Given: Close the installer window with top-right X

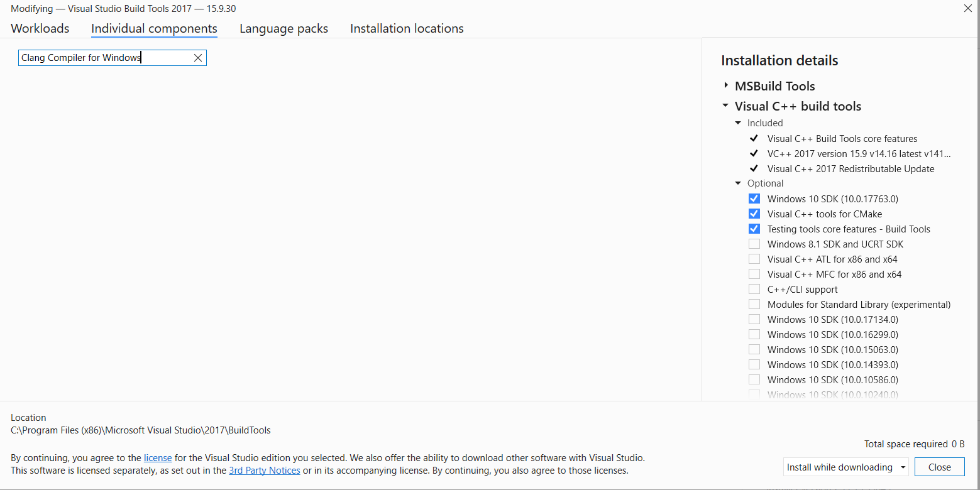Looking at the screenshot, I should tap(967, 8).
